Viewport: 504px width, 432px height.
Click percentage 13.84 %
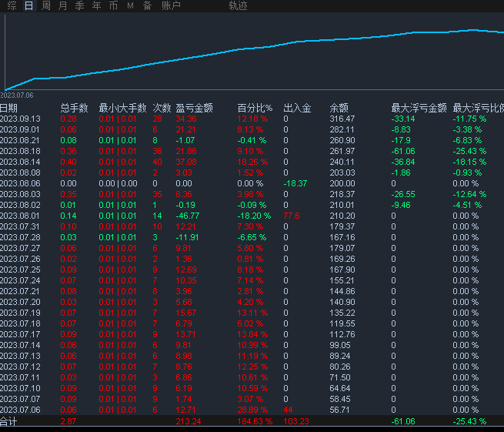point(252,334)
